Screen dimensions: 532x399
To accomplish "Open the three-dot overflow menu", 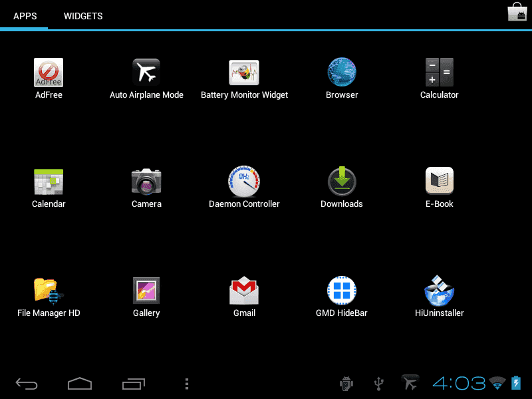I will tap(187, 384).
